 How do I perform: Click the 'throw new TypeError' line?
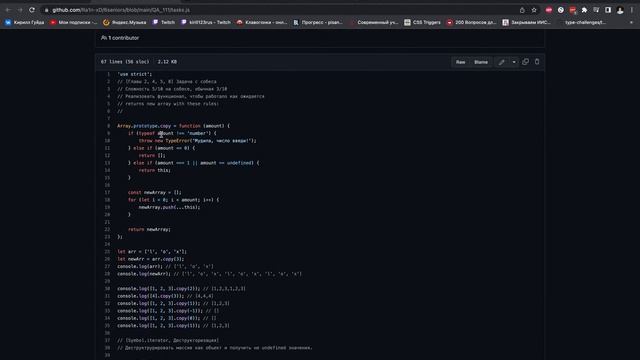tap(198, 141)
